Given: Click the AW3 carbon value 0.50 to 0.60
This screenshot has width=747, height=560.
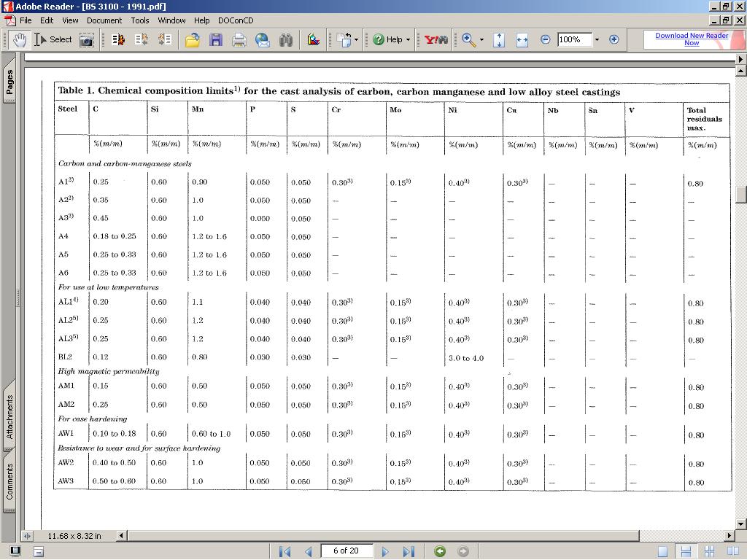Looking at the screenshot, I should (x=115, y=481).
